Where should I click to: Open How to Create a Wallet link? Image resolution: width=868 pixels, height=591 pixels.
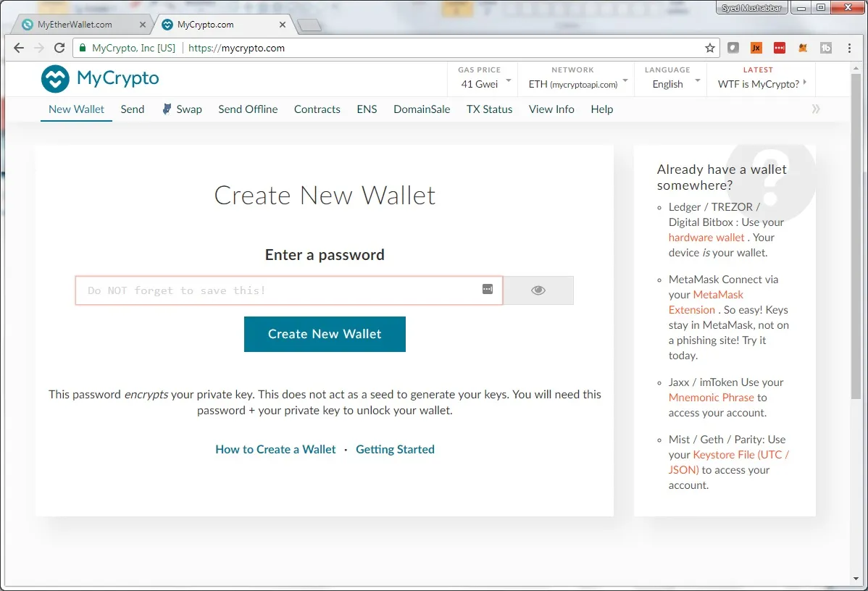pos(275,449)
